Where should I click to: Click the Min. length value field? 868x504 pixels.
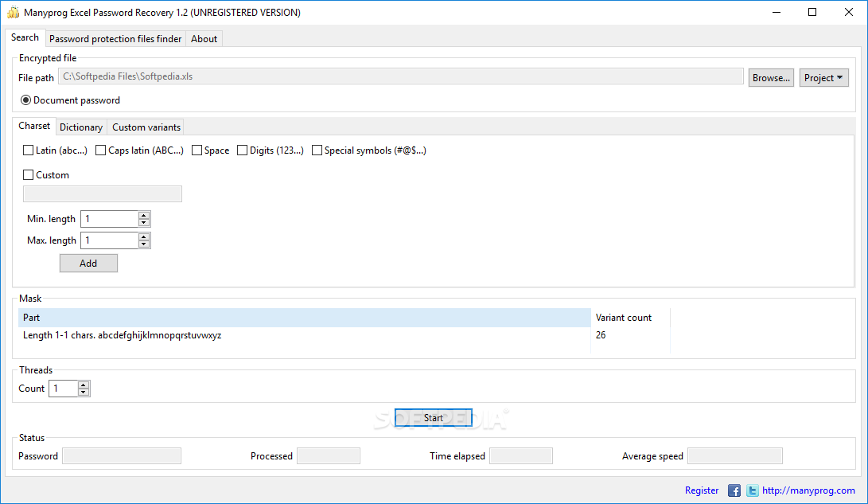tap(110, 219)
